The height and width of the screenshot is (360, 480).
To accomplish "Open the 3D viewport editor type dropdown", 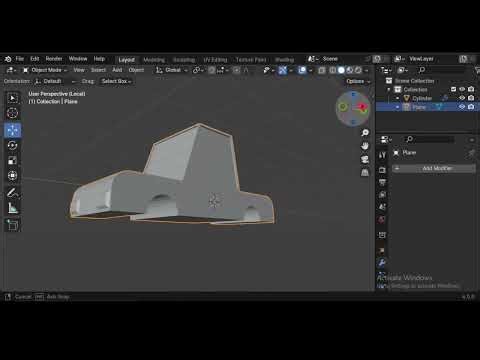I will click(11, 70).
